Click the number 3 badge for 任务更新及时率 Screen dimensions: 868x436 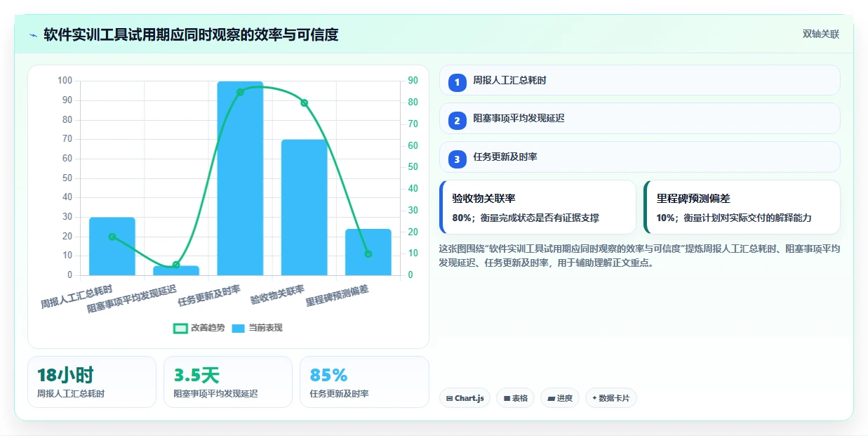pos(457,159)
